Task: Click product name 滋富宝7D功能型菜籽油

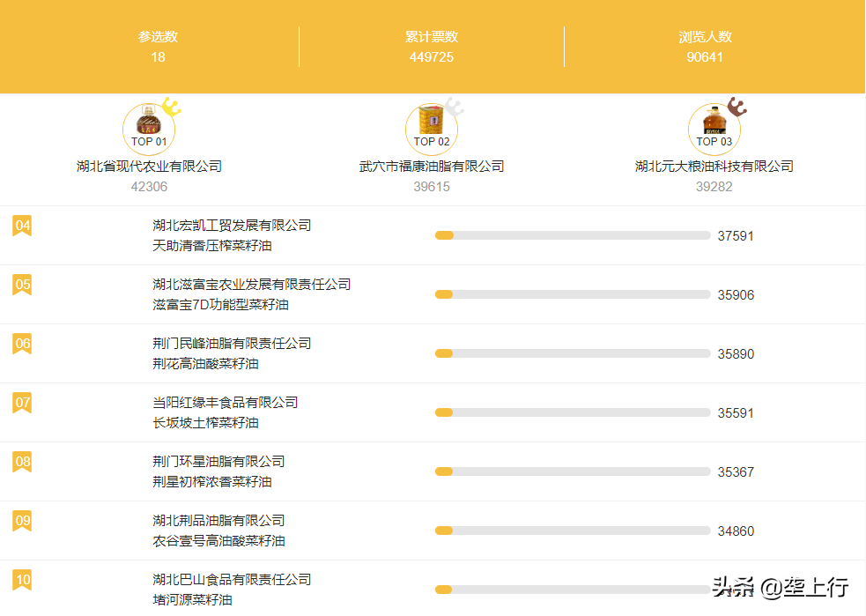Action: pos(220,305)
